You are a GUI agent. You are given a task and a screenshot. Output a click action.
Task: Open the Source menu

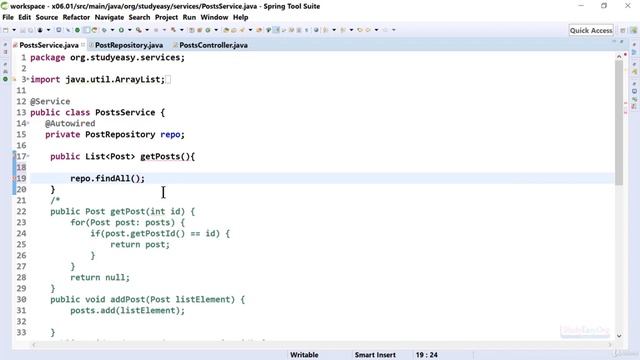click(47, 17)
